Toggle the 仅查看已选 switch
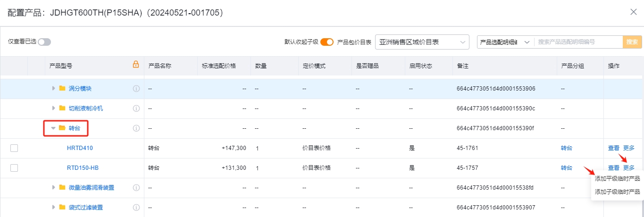The image size is (644, 217). (44, 42)
